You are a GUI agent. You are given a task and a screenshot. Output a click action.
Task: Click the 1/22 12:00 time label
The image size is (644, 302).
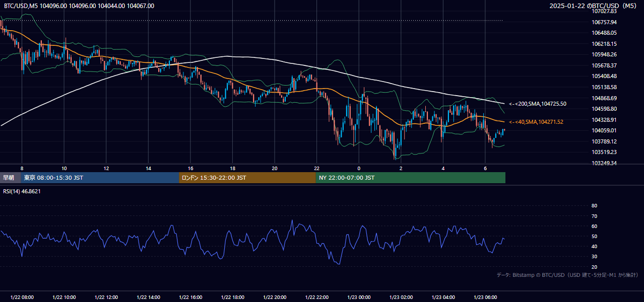pos(106,297)
